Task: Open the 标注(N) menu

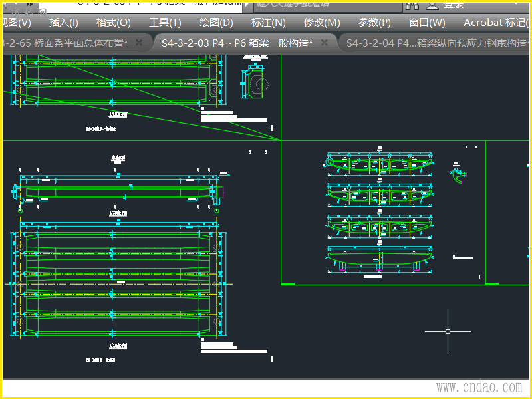Action: coord(269,23)
